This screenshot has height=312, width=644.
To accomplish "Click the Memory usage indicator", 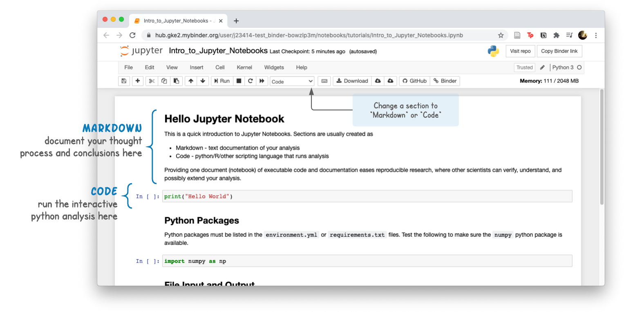I will click(x=549, y=81).
